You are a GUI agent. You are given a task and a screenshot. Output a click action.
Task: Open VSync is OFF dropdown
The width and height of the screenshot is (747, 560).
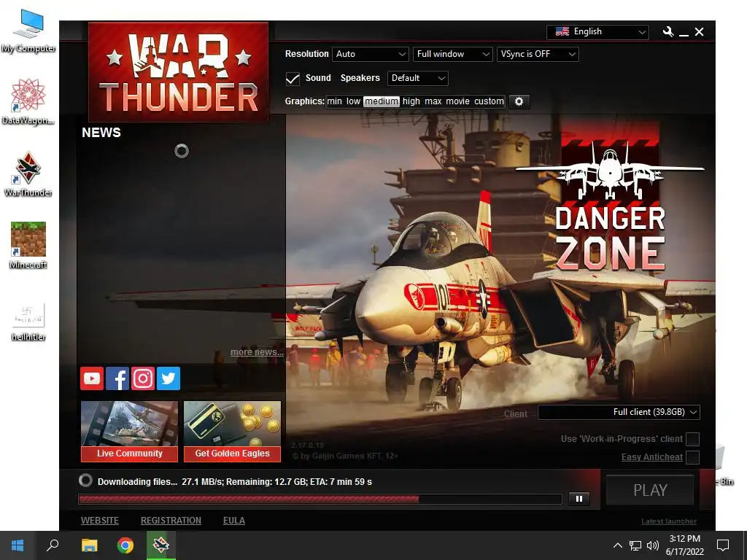[x=538, y=54]
